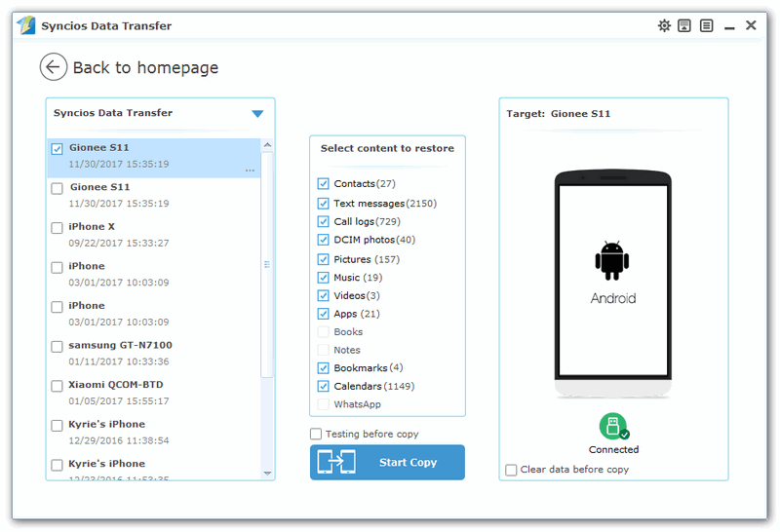
Task: Click the save-screenshot icon in title bar
Action: click(684, 25)
